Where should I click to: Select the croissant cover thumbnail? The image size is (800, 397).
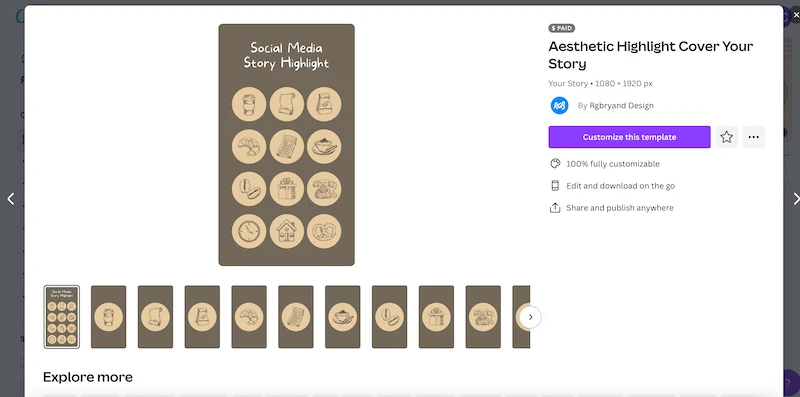click(x=249, y=317)
